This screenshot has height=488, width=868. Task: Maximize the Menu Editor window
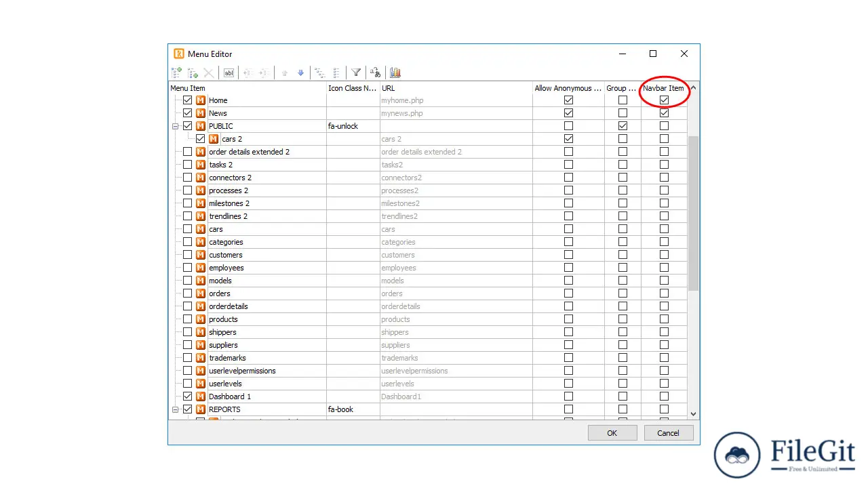(x=653, y=54)
